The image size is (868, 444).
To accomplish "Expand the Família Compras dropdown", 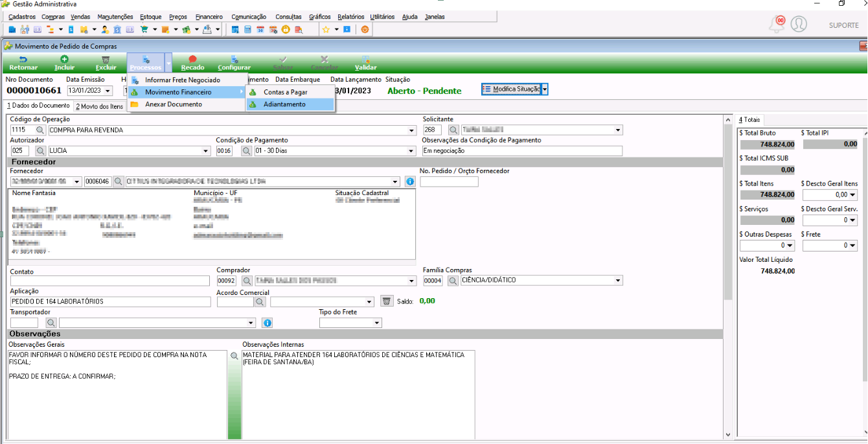I will (619, 281).
